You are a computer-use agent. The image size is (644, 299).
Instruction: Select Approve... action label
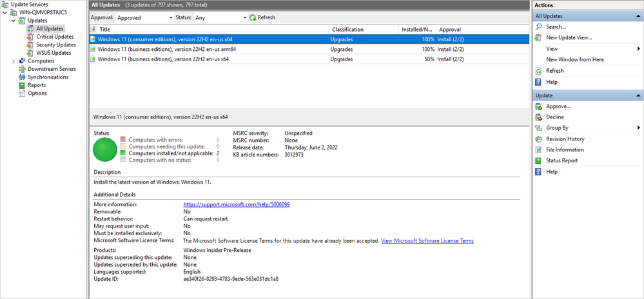558,106
